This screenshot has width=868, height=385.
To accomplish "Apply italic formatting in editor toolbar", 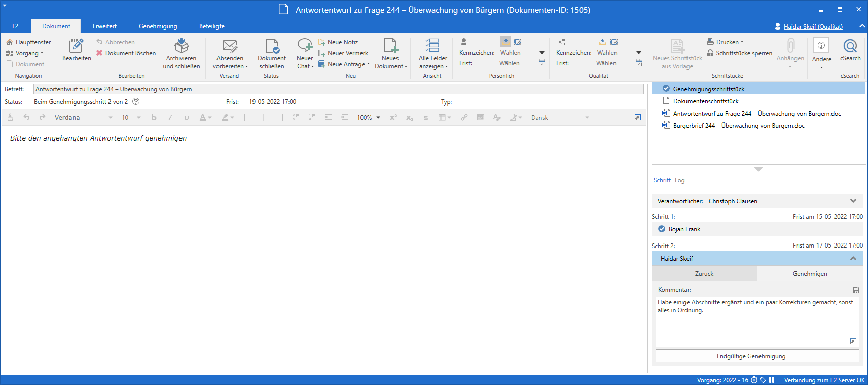I will point(170,117).
